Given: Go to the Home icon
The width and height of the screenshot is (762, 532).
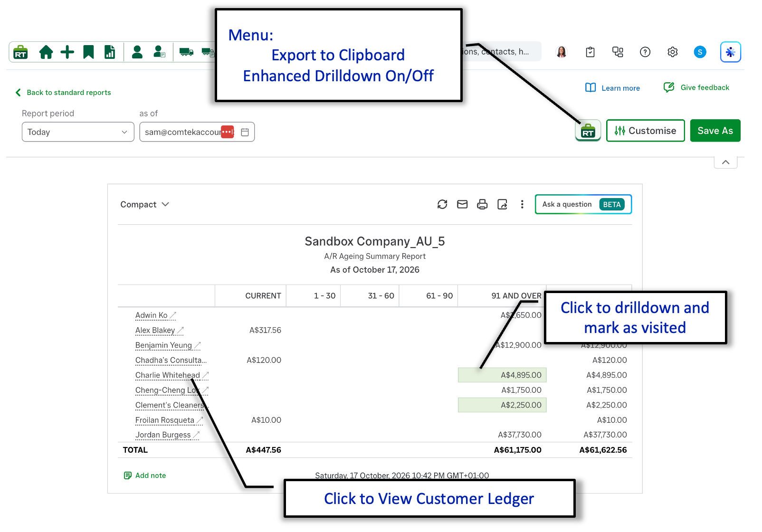Looking at the screenshot, I should click(46, 52).
